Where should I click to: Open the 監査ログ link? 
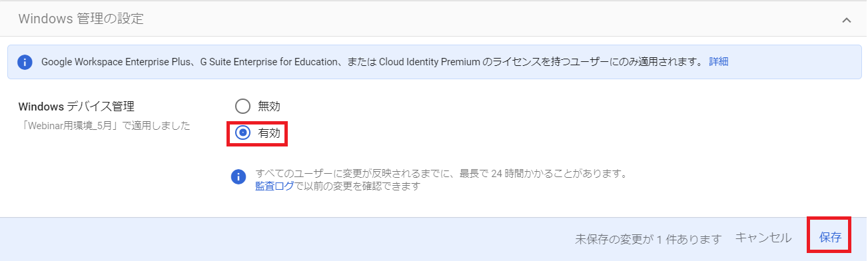(x=274, y=186)
